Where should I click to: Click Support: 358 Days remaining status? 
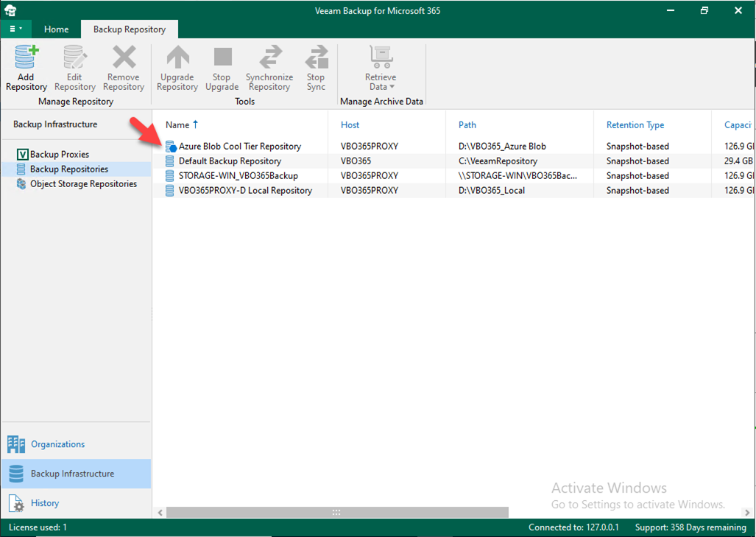click(x=690, y=527)
